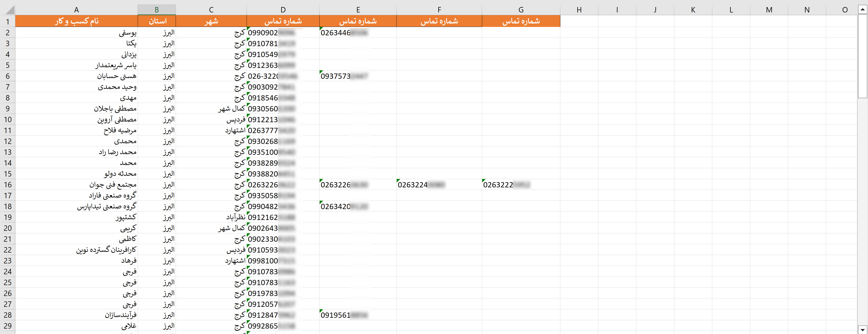The width and height of the screenshot is (868, 334).
Task: Select phone cell starting 0998100
Action: [x=283, y=260]
